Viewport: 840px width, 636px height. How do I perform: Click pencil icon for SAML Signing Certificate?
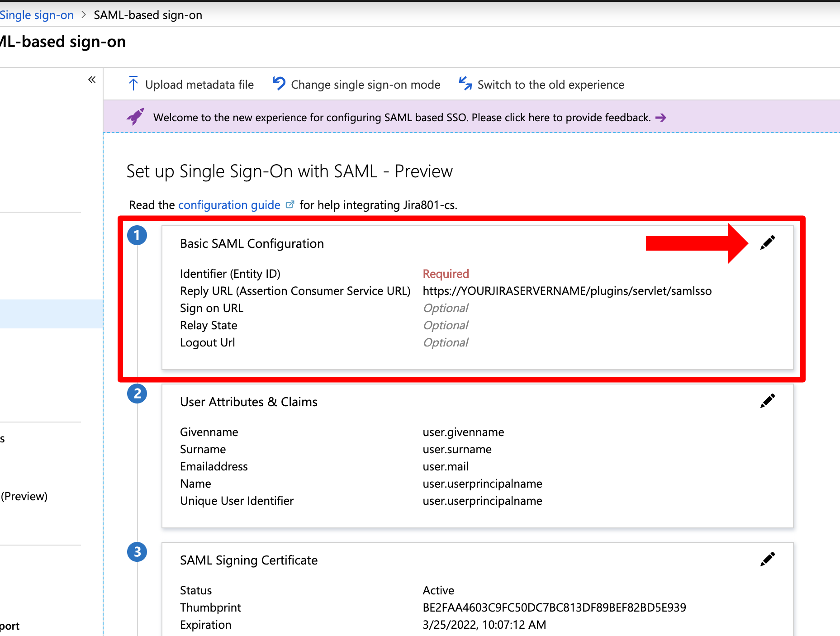(x=767, y=560)
